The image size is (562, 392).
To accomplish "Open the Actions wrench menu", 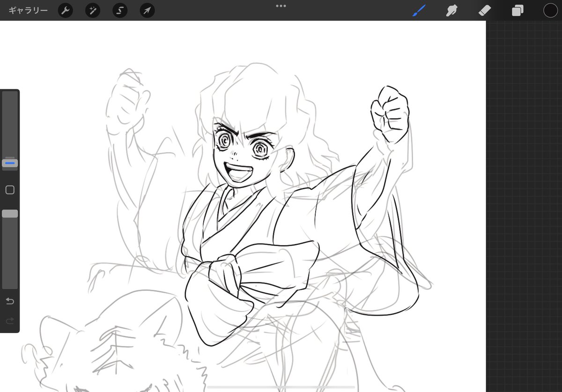I will click(66, 10).
